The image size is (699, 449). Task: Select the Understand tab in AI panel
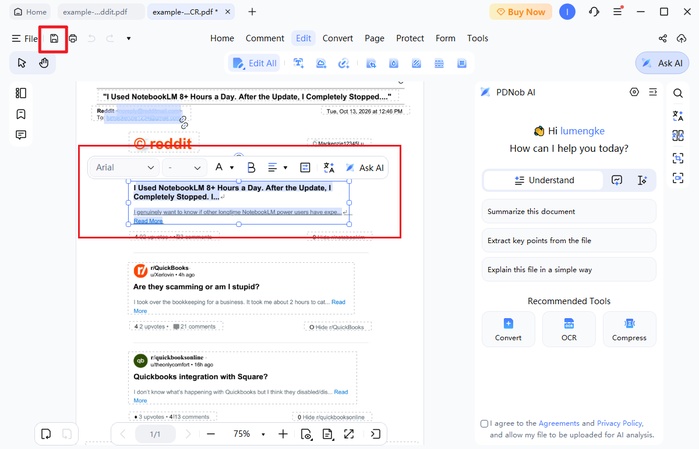pos(544,180)
